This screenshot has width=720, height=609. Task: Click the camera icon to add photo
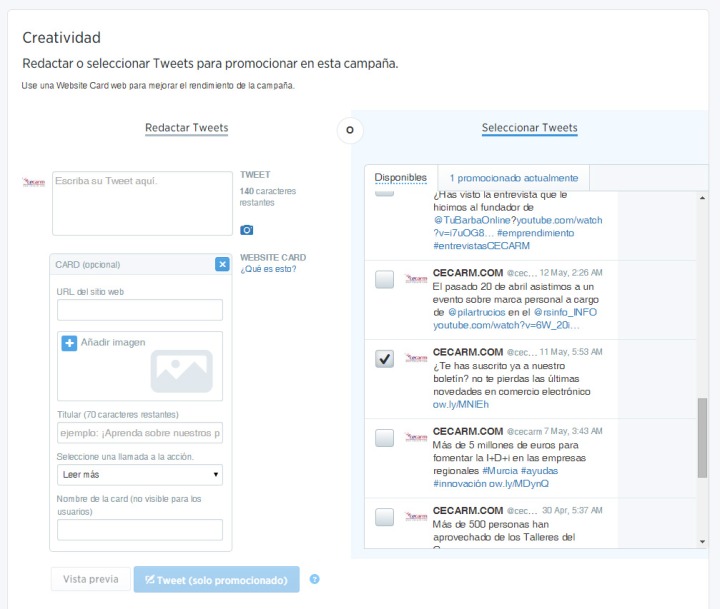[x=247, y=230]
